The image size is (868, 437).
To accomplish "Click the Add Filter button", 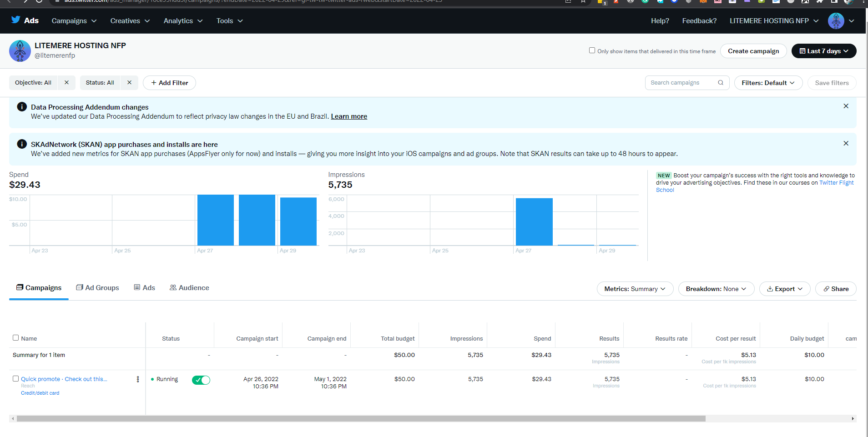I will point(169,83).
